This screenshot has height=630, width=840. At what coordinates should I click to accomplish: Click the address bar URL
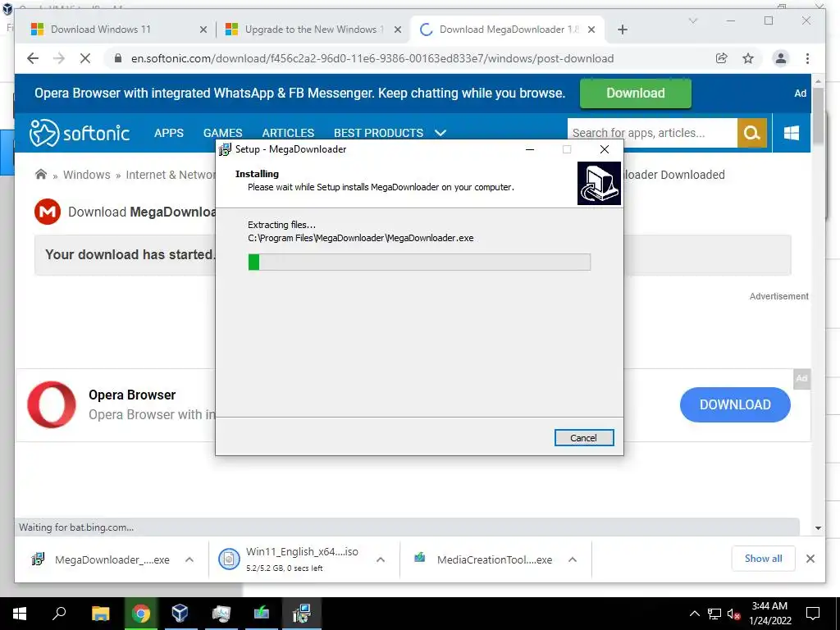point(372,58)
